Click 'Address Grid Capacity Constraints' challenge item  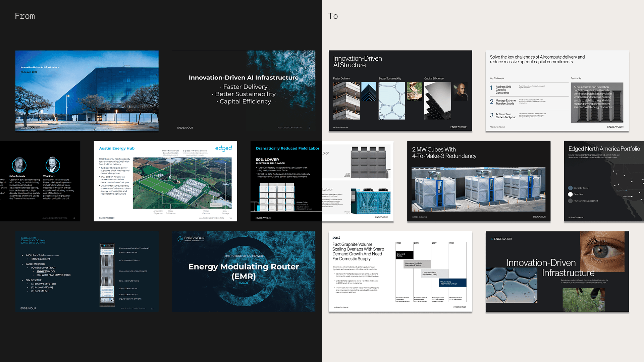pos(503,90)
